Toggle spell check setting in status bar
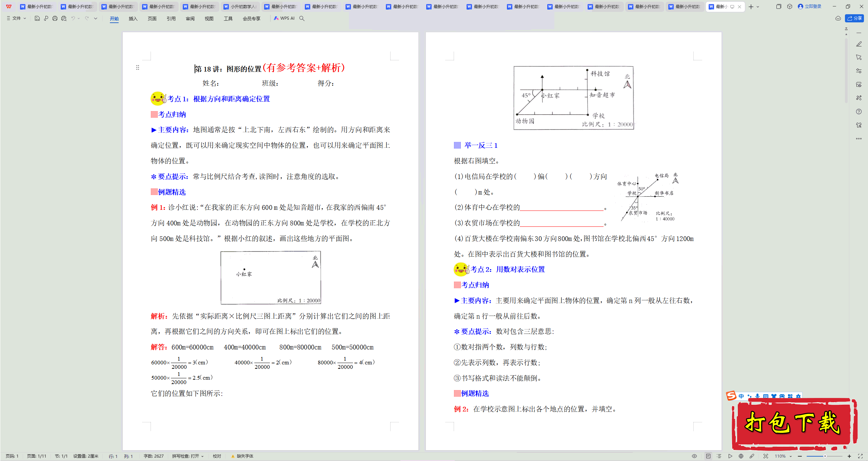The width and height of the screenshot is (868, 461). coord(188,456)
